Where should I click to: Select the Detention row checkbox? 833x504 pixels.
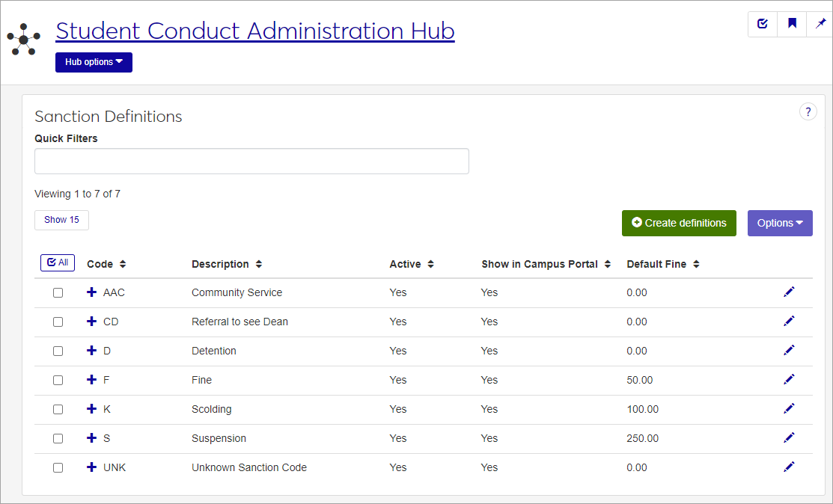pyautogui.click(x=58, y=351)
